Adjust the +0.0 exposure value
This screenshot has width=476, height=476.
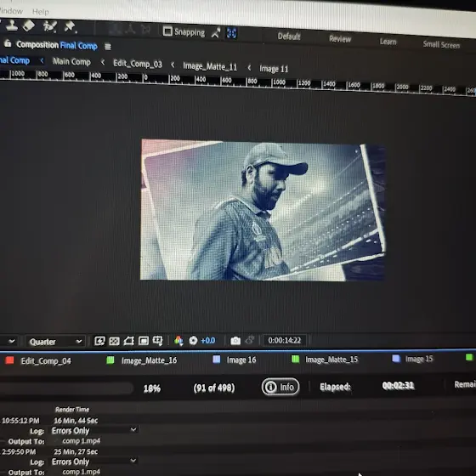coord(208,341)
